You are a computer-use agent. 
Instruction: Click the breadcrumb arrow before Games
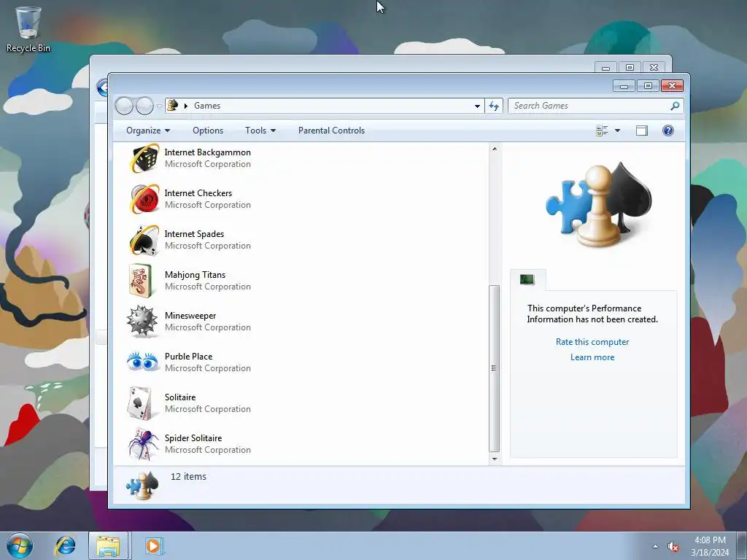[186, 106]
